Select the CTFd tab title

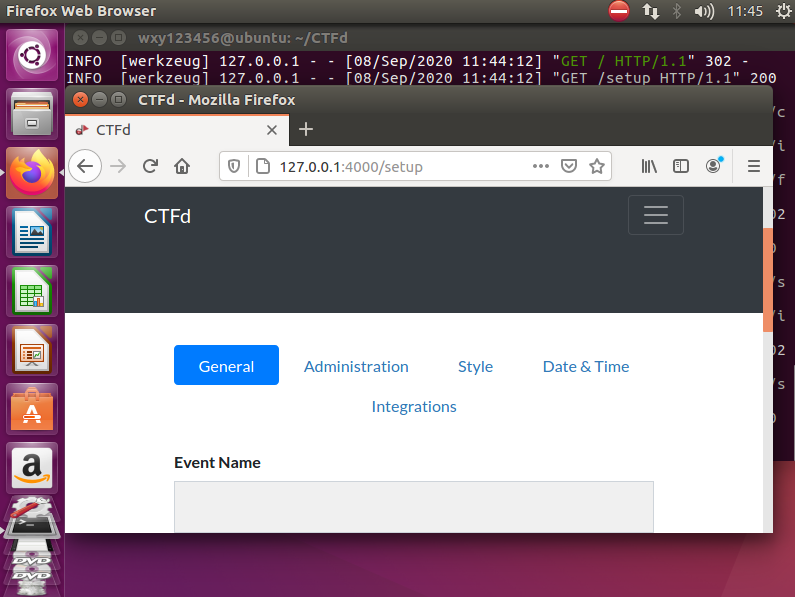113,130
